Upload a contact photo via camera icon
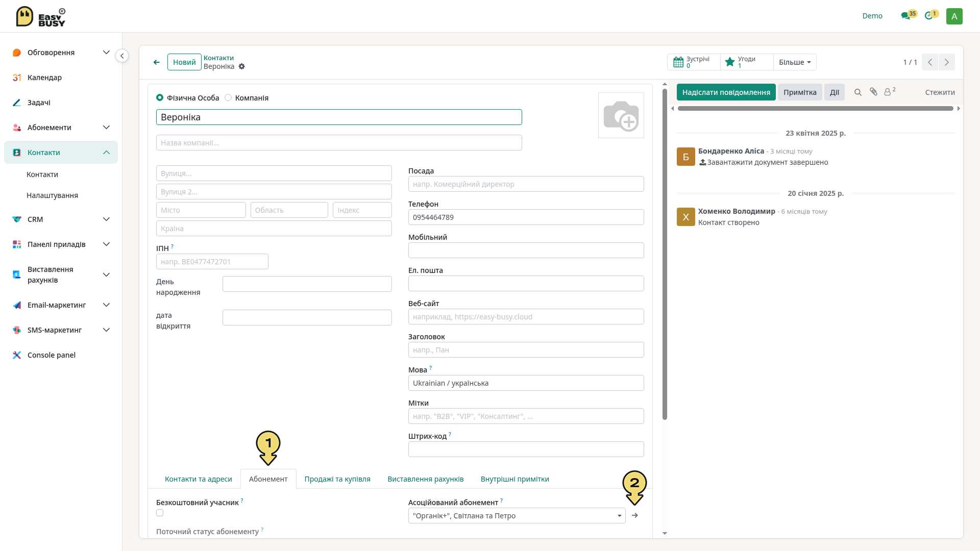 point(621,115)
